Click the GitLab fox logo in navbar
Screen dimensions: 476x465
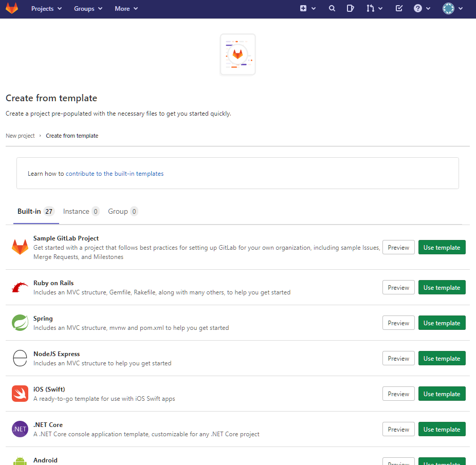(x=12, y=9)
